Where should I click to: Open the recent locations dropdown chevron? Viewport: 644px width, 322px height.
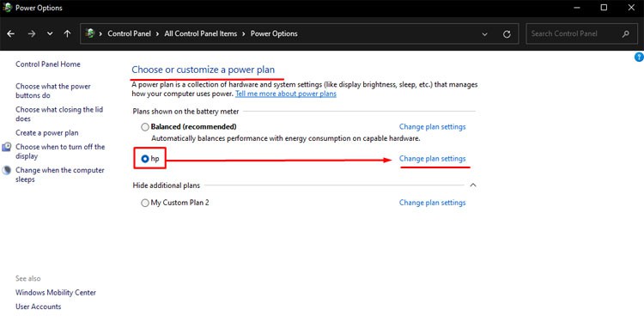[x=50, y=34]
